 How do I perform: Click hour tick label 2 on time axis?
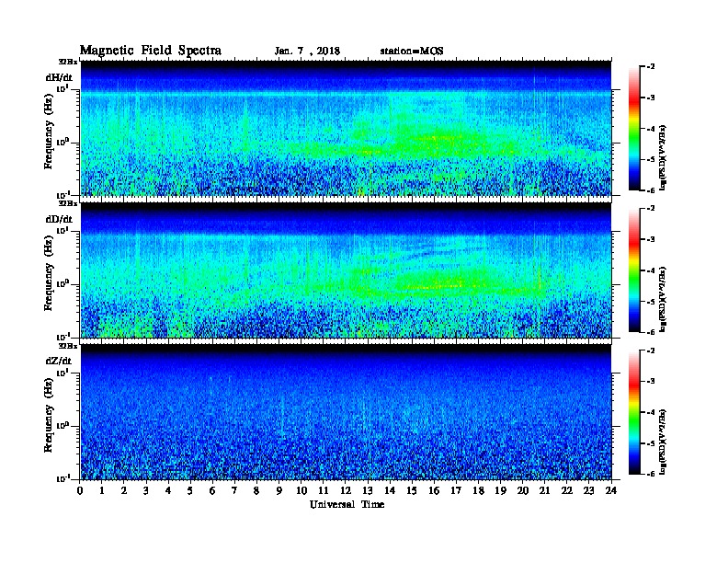pyautogui.click(x=124, y=491)
